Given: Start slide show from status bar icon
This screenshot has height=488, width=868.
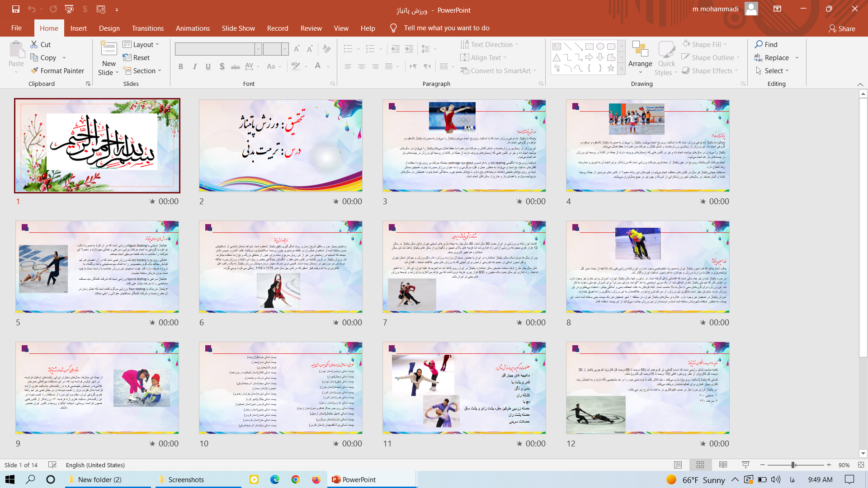Looking at the screenshot, I should tap(745, 465).
